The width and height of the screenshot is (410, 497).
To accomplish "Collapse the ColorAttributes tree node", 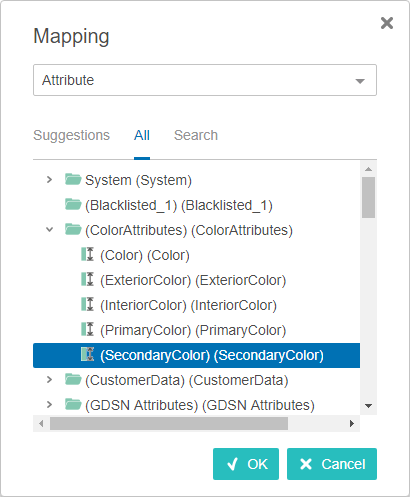I will [x=49, y=230].
